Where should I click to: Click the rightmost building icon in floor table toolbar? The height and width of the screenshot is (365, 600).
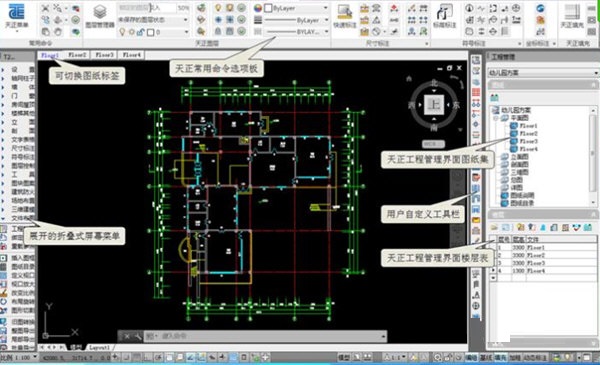[588, 228]
